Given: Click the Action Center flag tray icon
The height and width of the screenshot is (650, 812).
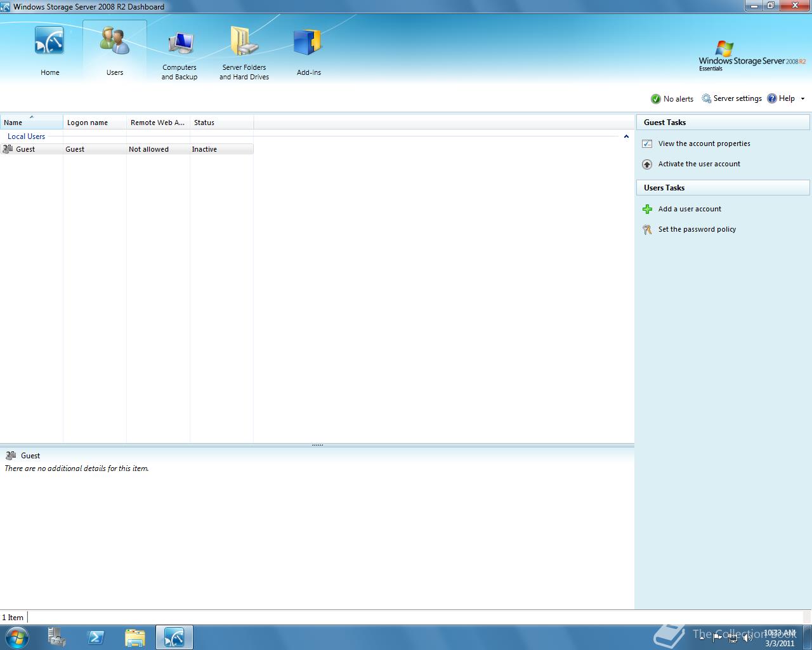Looking at the screenshot, I should 718,638.
